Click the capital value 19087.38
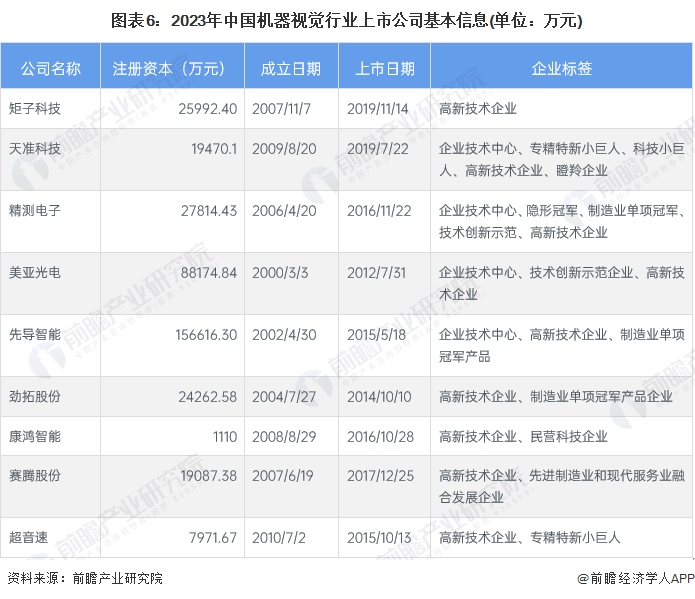Image resolution: width=695 pixels, height=599 pixels. (x=209, y=476)
